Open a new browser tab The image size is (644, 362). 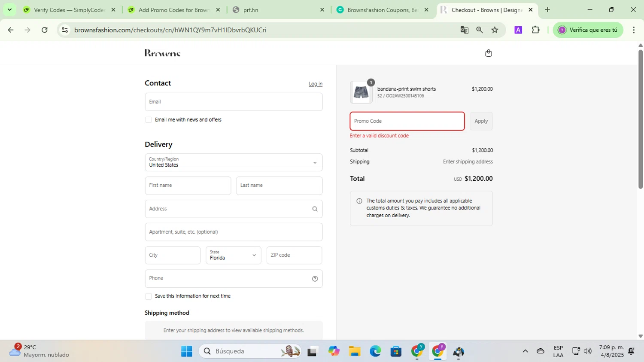tap(547, 10)
